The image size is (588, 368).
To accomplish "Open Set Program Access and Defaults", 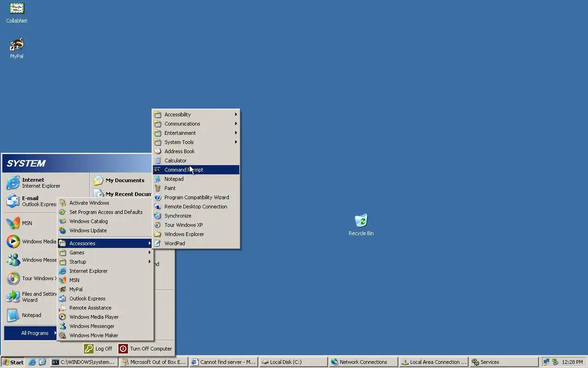I will (x=105, y=212).
